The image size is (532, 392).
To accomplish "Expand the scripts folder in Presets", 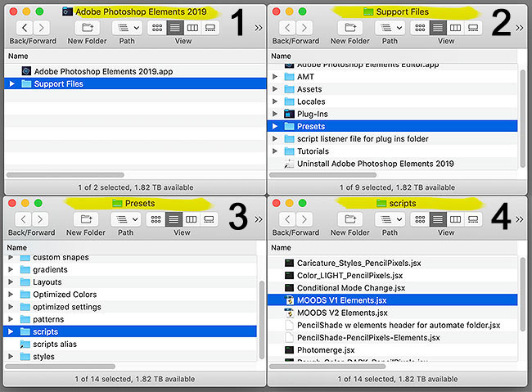I will [11, 331].
